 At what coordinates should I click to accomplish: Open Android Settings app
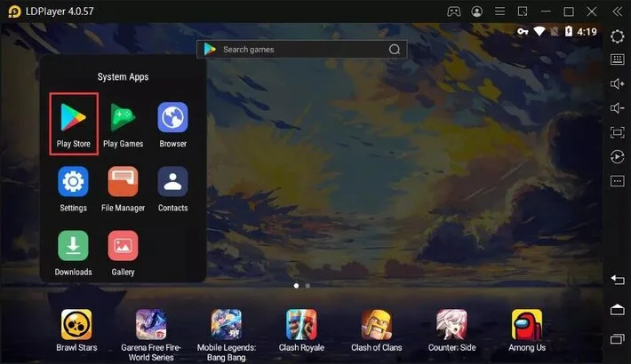point(73,181)
